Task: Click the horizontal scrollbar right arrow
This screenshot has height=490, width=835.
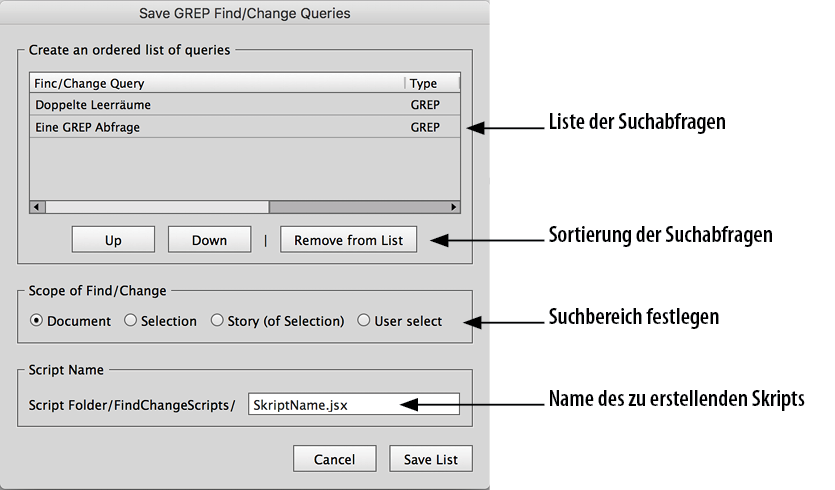Action: coord(453,207)
